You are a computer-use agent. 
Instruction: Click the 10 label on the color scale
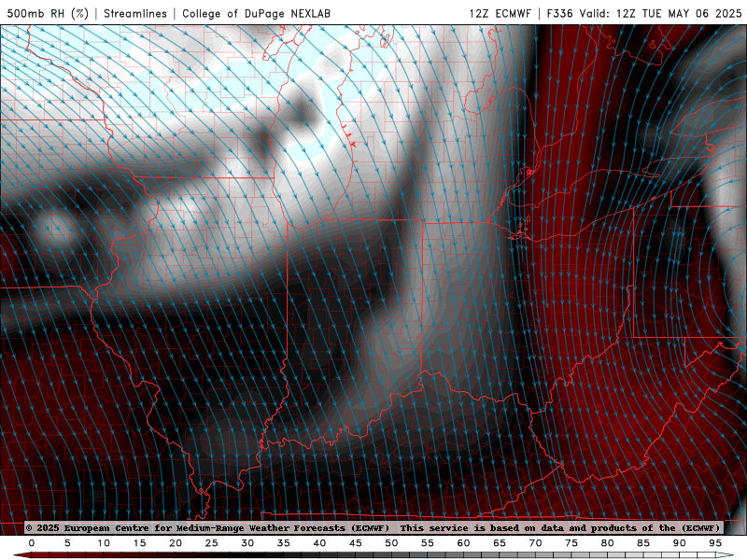tap(104, 543)
